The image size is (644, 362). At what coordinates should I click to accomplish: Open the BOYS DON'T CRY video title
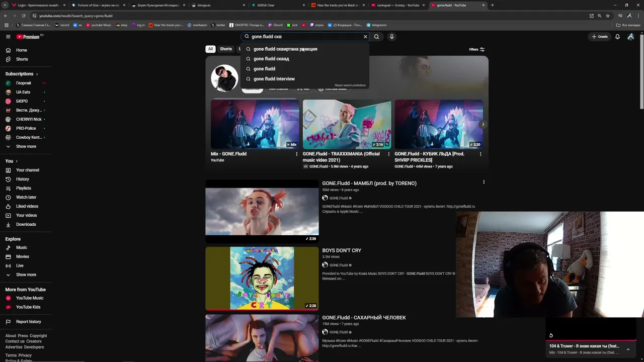pyautogui.click(x=342, y=250)
